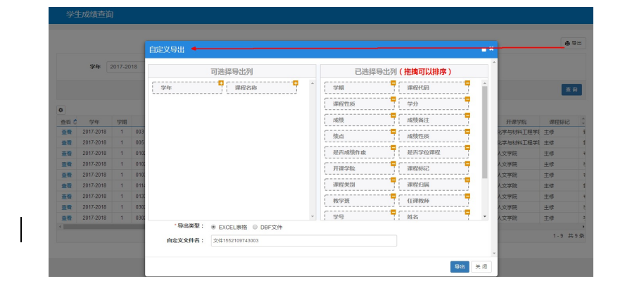
Task: Click the custom file name input field
Action: [303, 241]
